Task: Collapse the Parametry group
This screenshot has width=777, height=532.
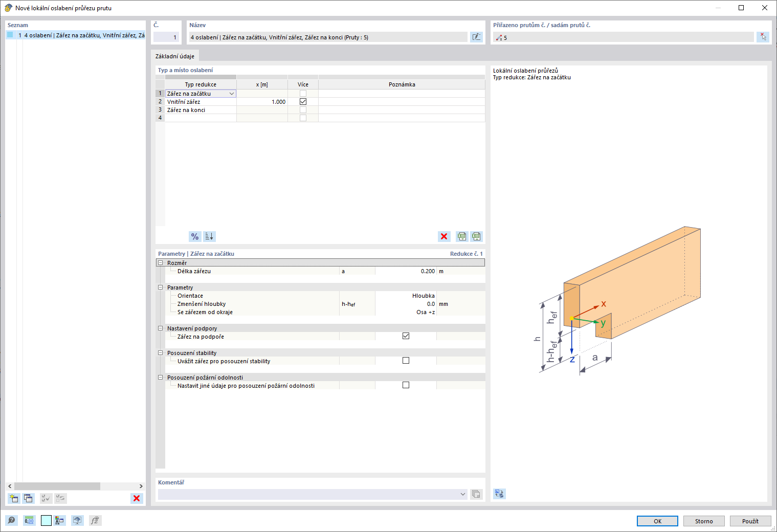Action: pos(160,287)
